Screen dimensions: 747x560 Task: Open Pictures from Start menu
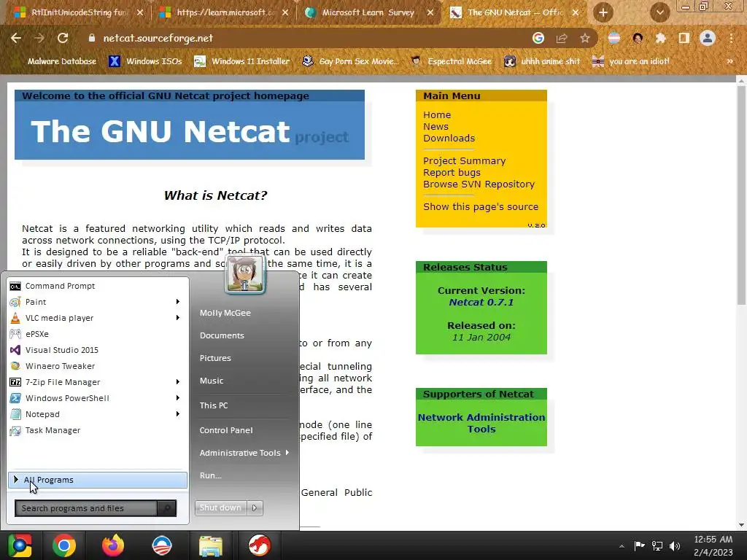pyautogui.click(x=215, y=358)
